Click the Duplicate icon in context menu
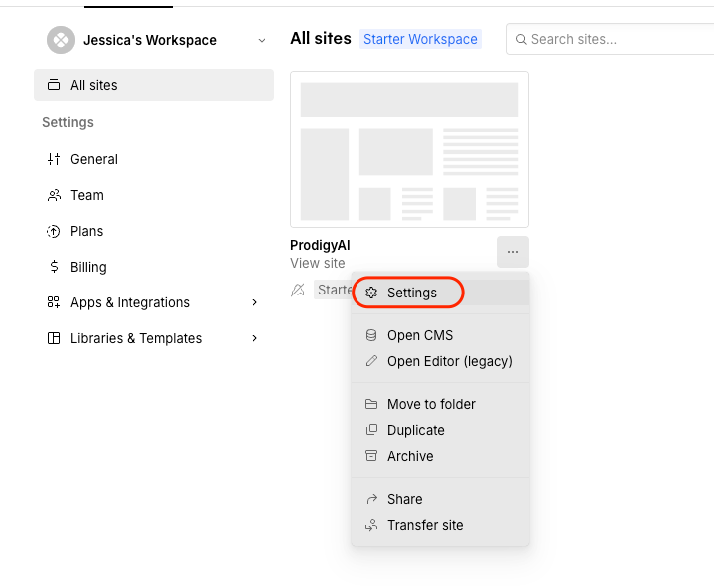Image resolution: width=714 pixels, height=588 pixels. pyautogui.click(x=371, y=430)
